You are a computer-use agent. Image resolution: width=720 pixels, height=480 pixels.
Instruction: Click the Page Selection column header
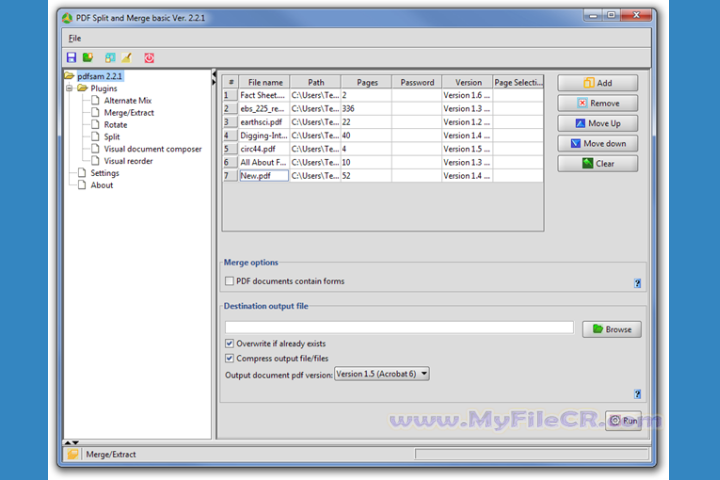pyautogui.click(x=518, y=82)
